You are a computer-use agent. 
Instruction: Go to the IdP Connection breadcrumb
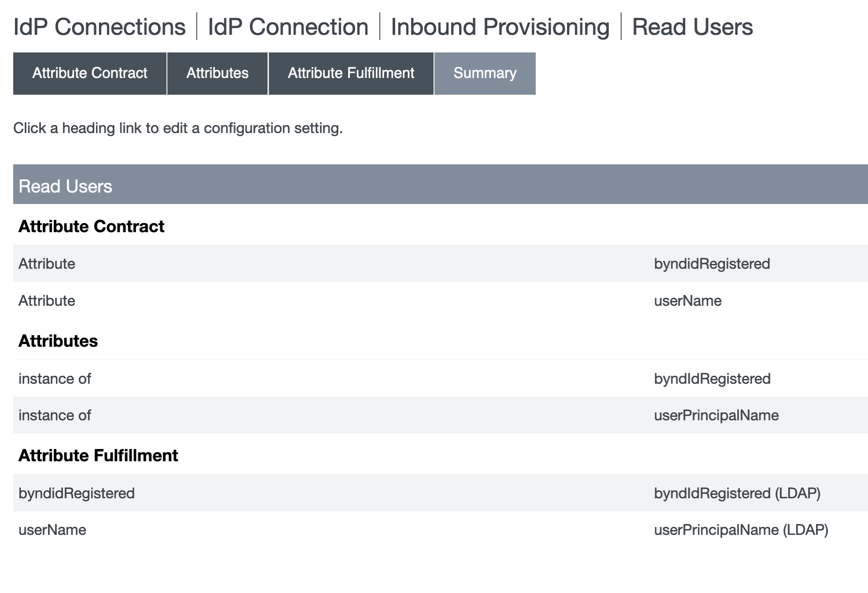(x=288, y=27)
